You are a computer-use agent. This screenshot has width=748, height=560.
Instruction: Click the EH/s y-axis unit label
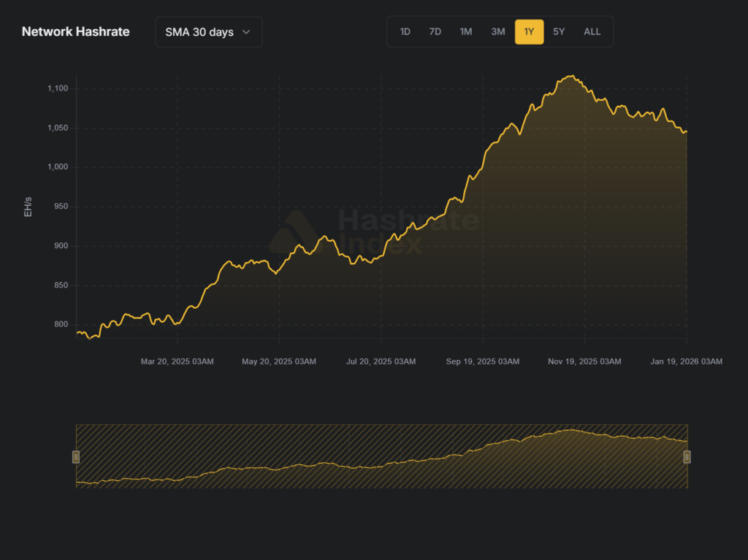coord(28,207)
